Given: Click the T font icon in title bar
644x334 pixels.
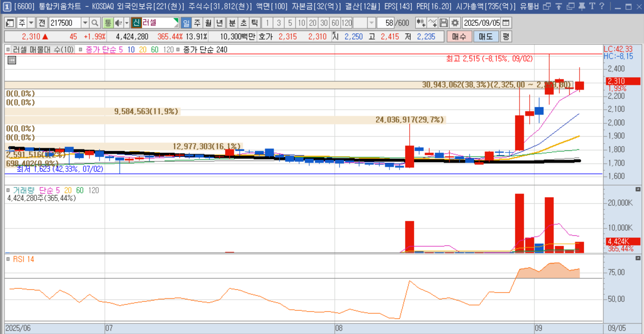Looking at the screenshot, I should [x=592, y=6].
